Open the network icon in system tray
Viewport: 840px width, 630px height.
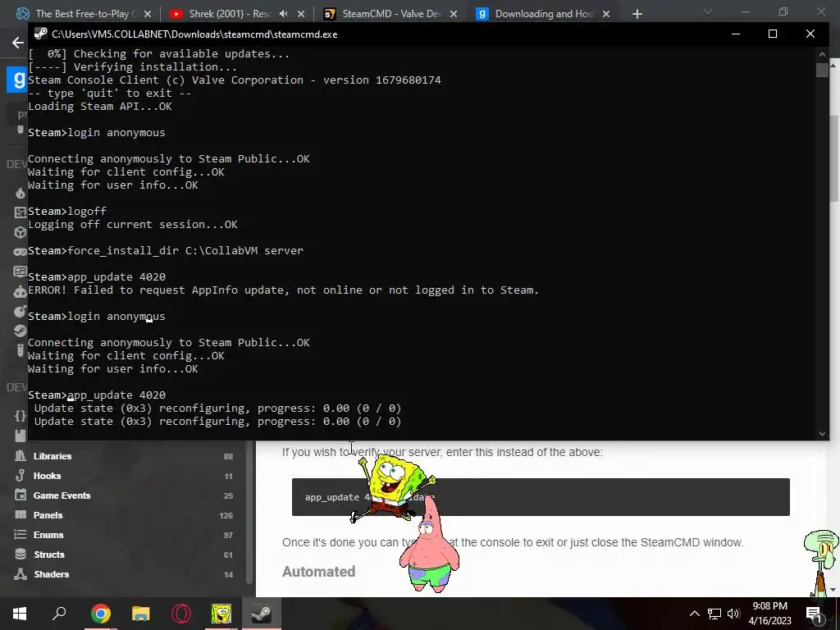tap(714, 614)
